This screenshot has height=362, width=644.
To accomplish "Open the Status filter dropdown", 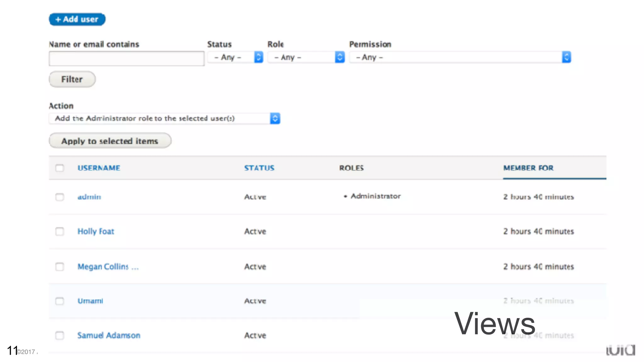I will [235, 57].
